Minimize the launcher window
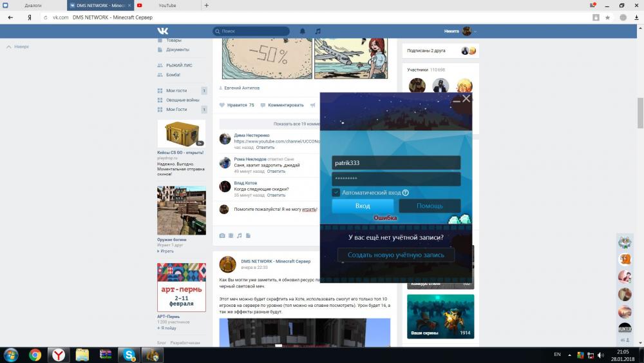The width and height of the screenshot is (644, 363). (457, 101)
